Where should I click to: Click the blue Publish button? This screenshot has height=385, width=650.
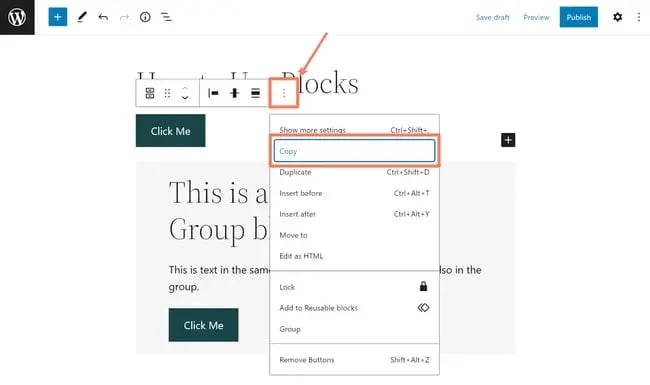579,17
